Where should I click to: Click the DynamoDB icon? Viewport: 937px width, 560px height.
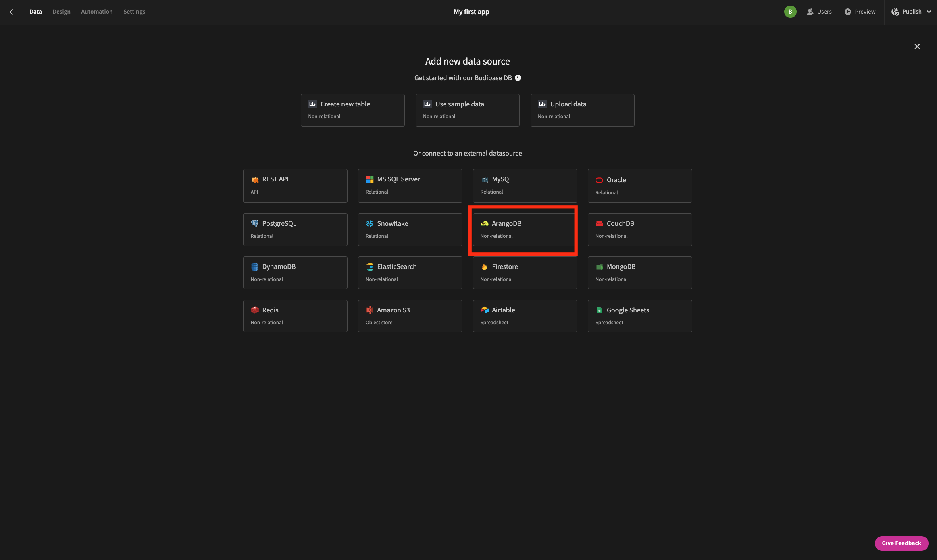(x=255, y=266)
